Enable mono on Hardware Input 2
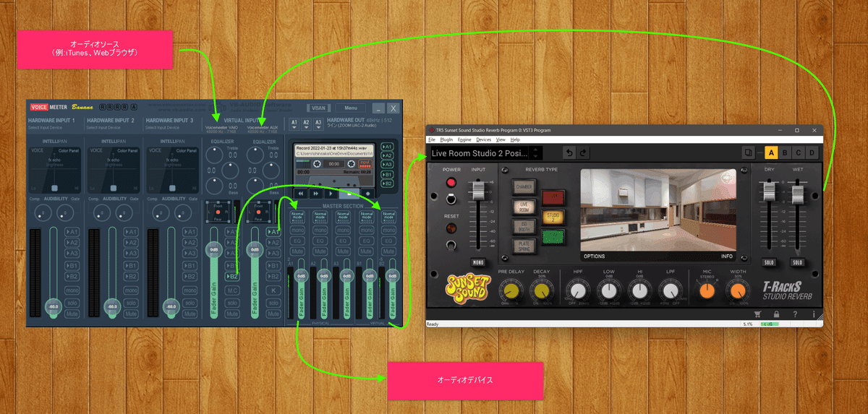This screenshot has width=868, height=414. pyautogui.click(x=131, y=290)
